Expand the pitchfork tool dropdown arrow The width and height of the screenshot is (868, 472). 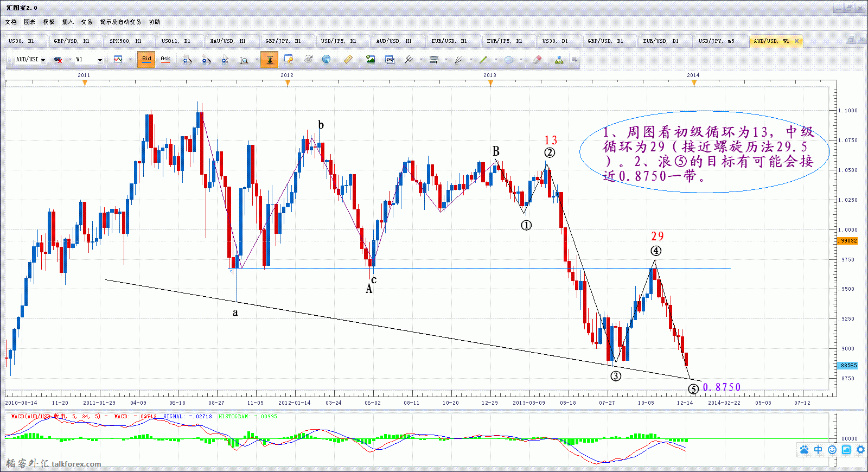click(421, 60)
